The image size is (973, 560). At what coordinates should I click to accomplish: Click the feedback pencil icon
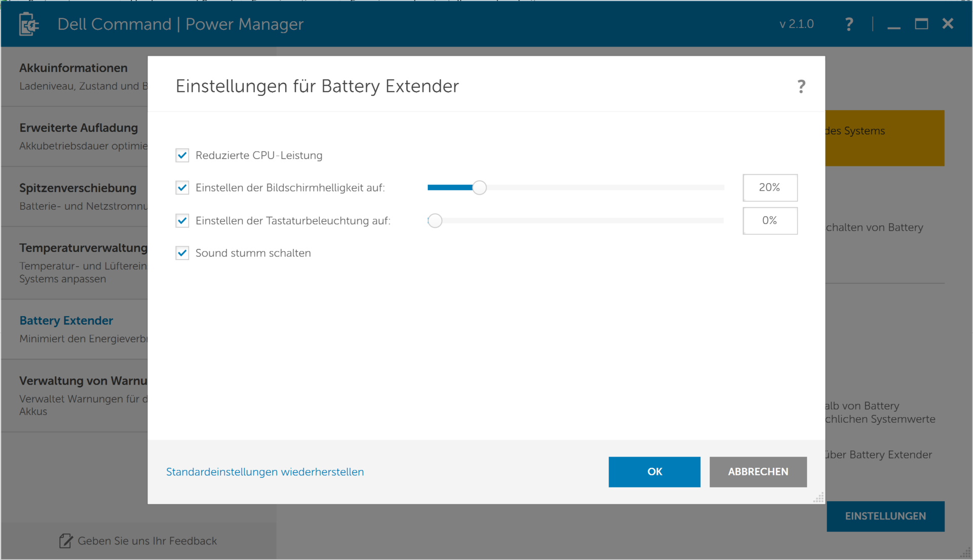[x=65, y=541]
